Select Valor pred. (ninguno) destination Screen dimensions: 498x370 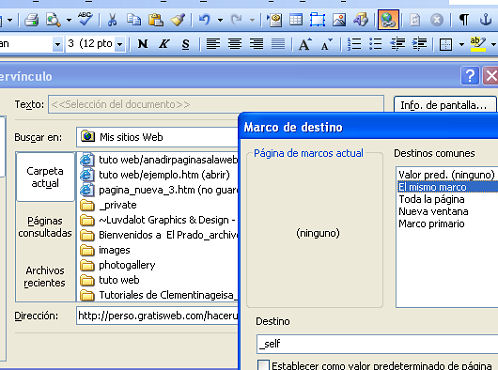pyautogui.click(x=446, y=175)
